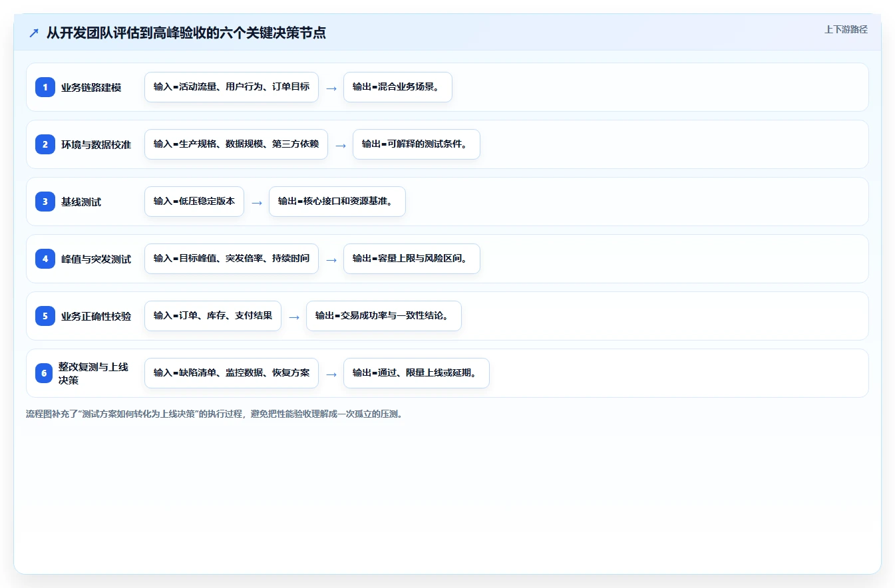Select output box 交易成功率与一致性结论
Screen dimensions: 895x588
click(384, 316)
